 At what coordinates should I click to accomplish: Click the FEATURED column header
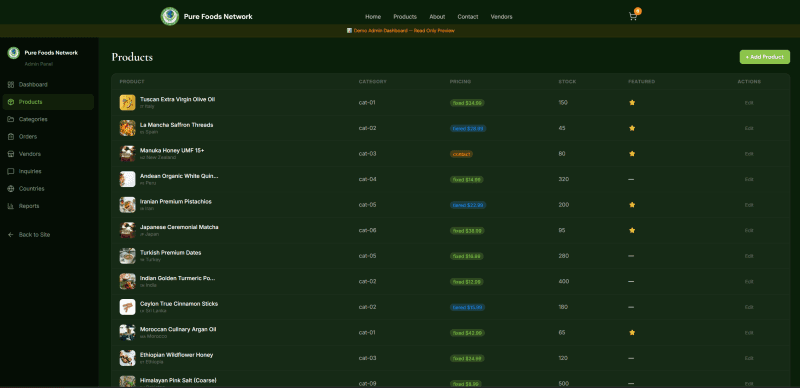pyautogui.click(x=642, y=82)
